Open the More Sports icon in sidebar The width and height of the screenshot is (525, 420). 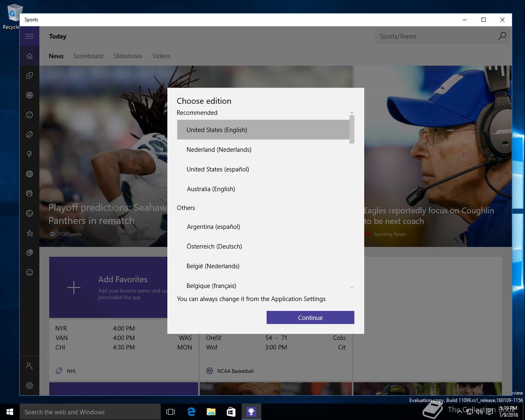pyautogui.click(x=30, y=253)
